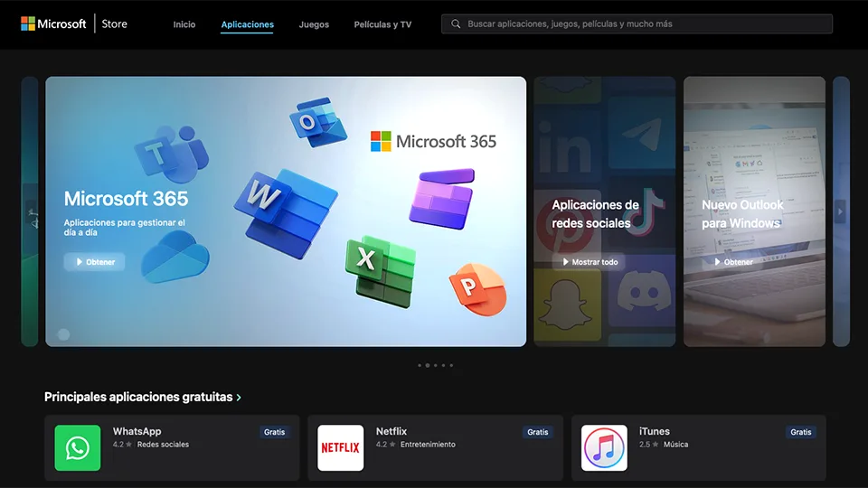The image size is (868, 488).
Task: Open the WhatsApp app icon
Action: click(x=78, y=447)
